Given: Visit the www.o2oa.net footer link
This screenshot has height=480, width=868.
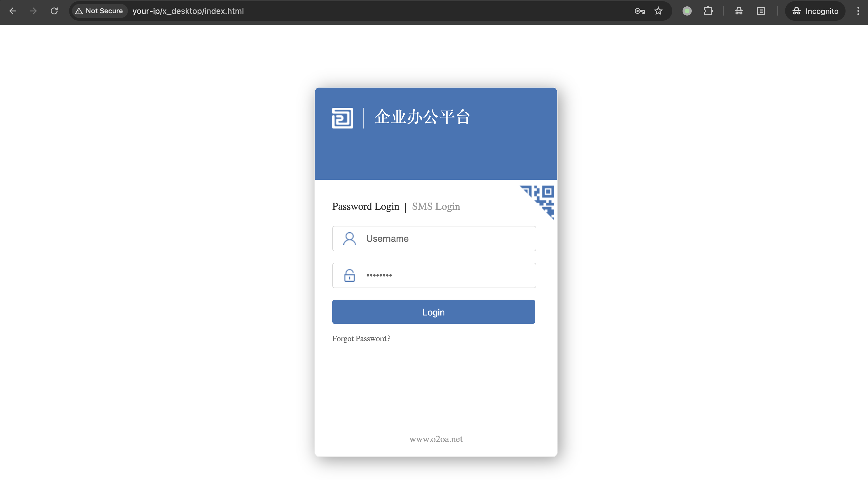Looking at the screenshot, I should click(x=436, y=439).
